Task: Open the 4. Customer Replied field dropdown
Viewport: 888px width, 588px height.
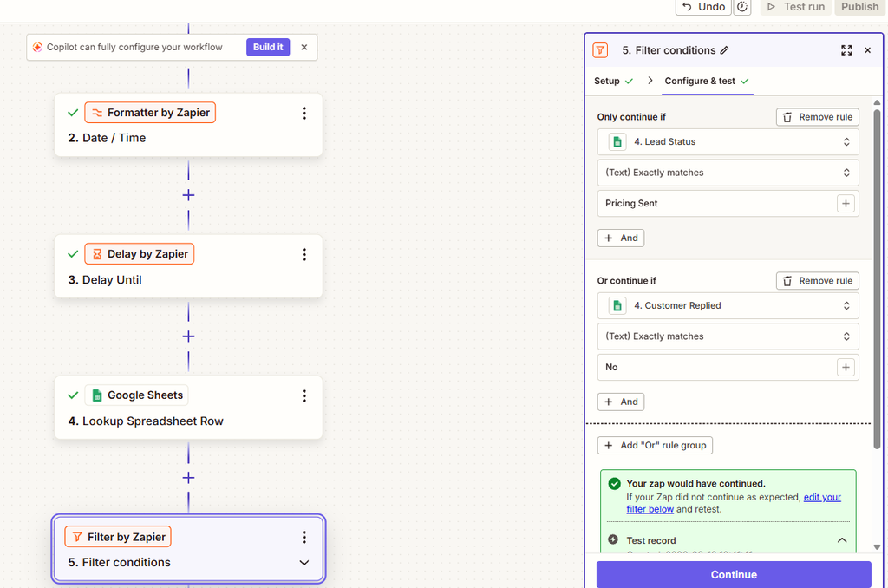Action: [728, 306]
